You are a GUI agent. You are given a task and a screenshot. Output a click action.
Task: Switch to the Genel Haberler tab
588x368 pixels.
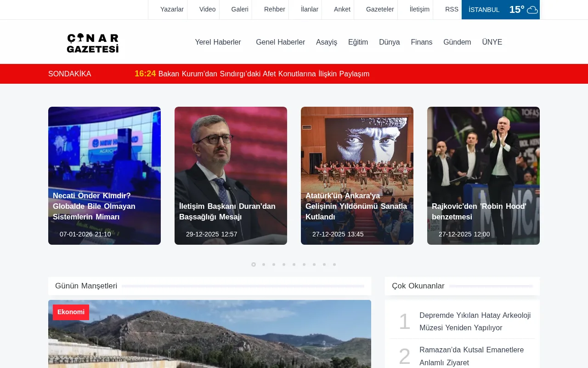click(x=280, y=42)
